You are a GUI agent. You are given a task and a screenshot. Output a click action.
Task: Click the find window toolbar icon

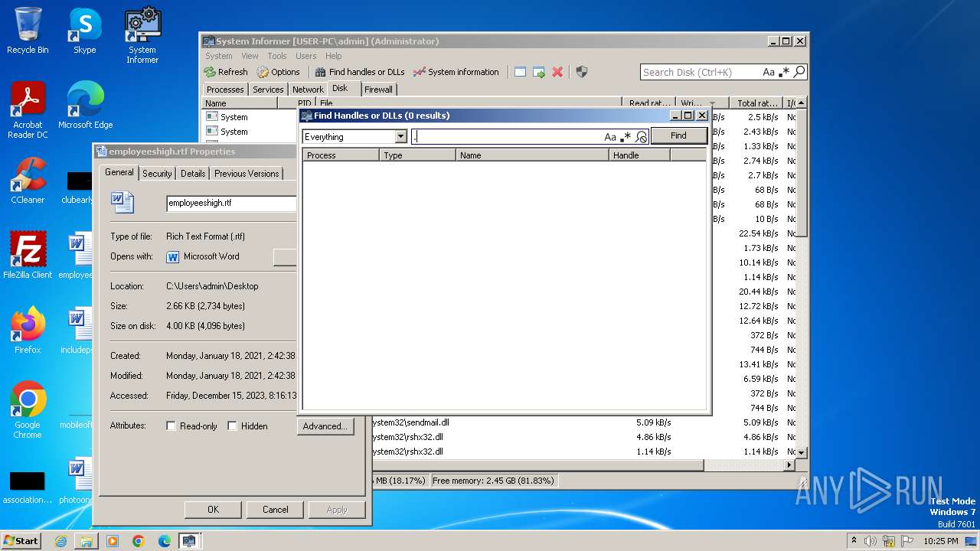520,72
